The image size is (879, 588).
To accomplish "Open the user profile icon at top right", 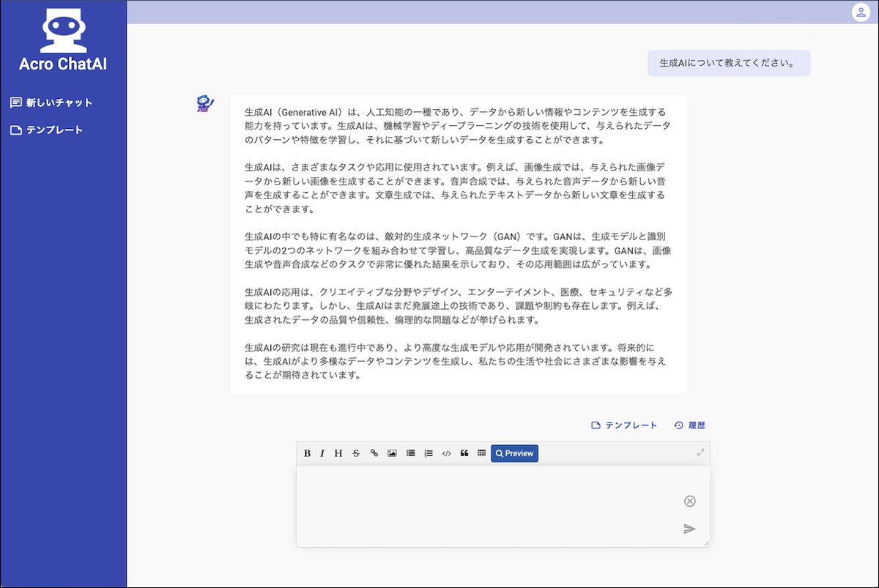I will 861,12.
